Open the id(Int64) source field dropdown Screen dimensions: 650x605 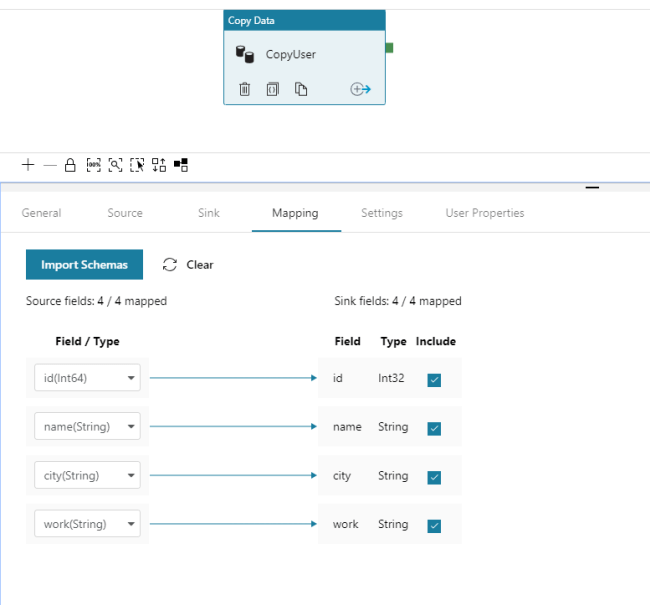(87, 378)
